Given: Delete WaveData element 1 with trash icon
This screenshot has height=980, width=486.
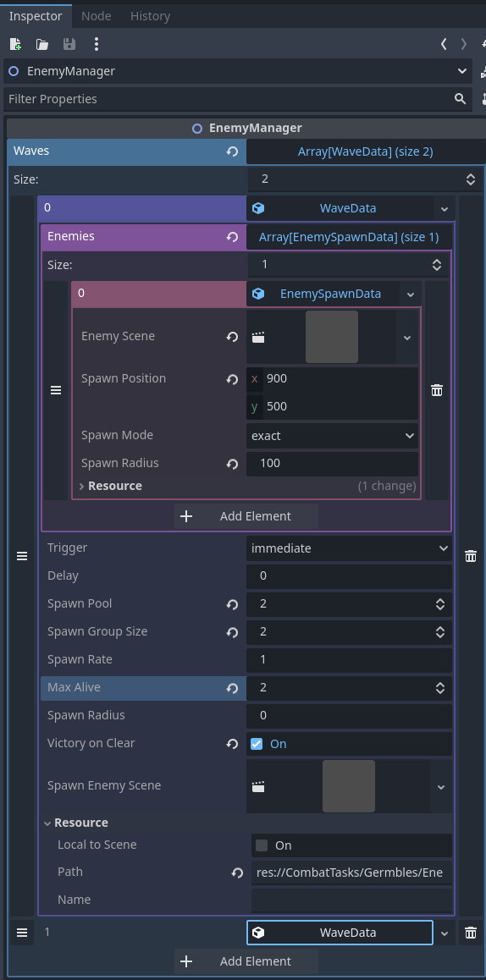Looking at the screenshot, I should 471,933.
